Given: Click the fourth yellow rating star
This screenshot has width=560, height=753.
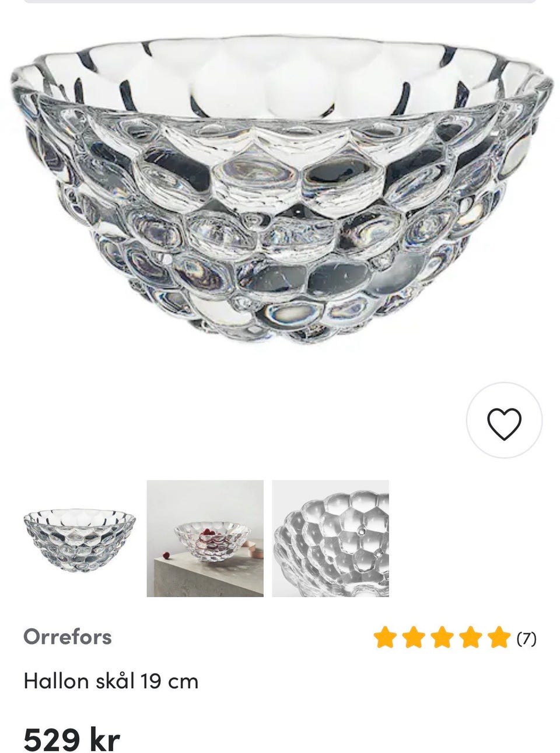Looking at the screenshot, I should pos(470,637).
